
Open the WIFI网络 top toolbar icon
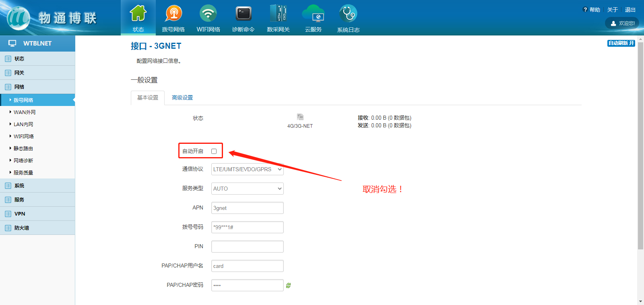tap(208, 13)
